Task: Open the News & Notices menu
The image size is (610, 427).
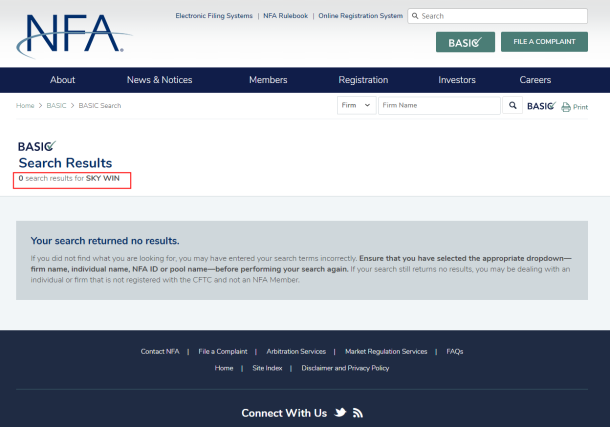Action: pyautogui.click(x=159, y=80)
